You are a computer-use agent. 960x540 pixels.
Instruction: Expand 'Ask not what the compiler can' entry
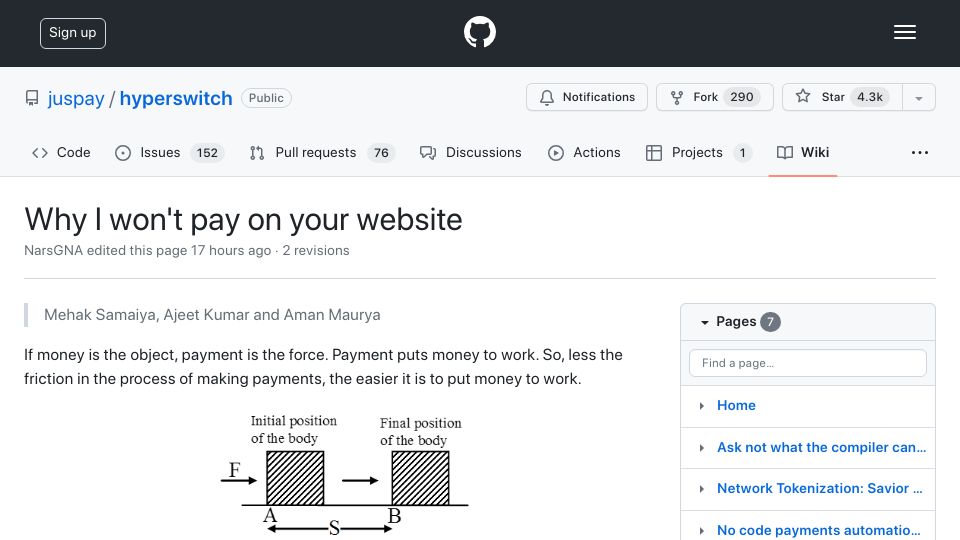pyautogui.click(x=702, y=448)
